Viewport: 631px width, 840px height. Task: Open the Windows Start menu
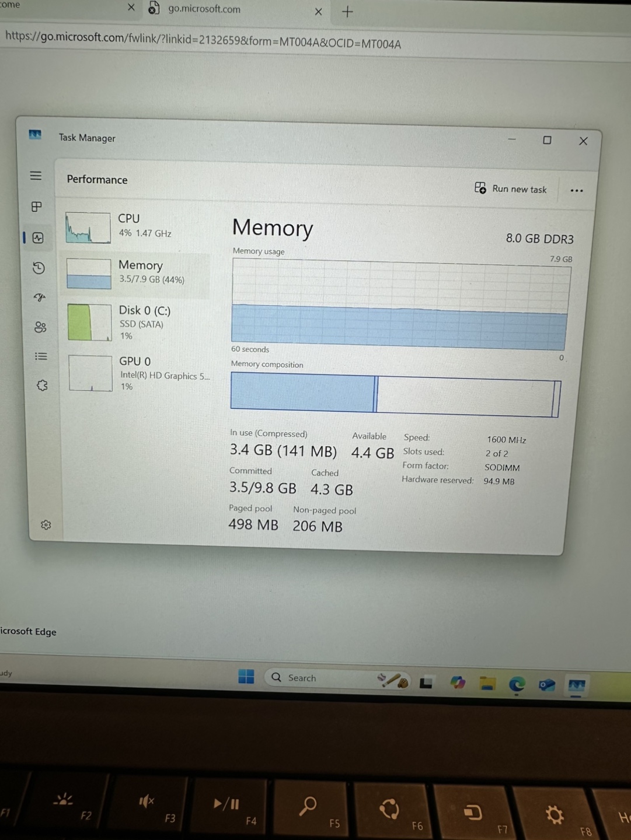[x=246, y=676]
